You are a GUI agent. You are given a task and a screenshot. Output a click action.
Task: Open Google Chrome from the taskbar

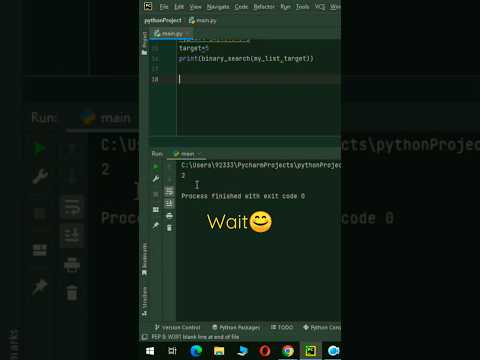click(x=288, y=351)
